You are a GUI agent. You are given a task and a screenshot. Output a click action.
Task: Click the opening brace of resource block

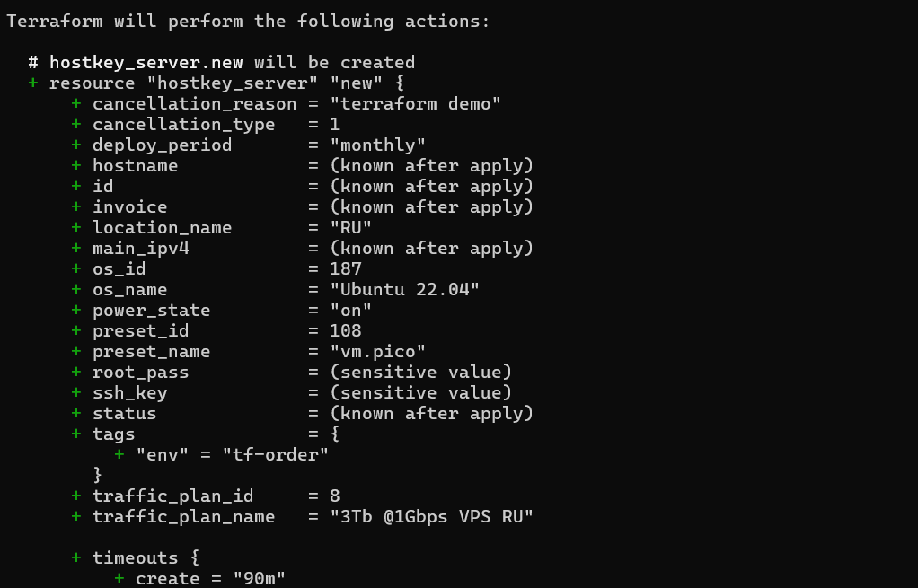tap(400, 83)
